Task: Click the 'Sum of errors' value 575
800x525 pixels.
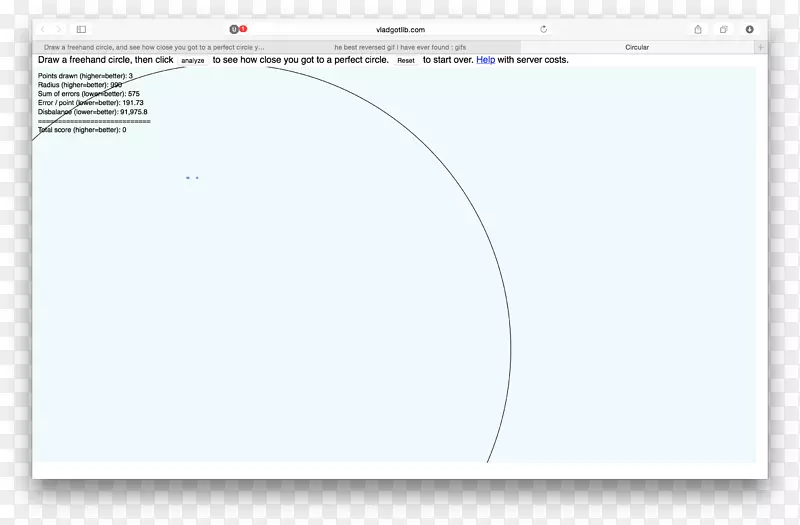Action: [x=134, y=94]
